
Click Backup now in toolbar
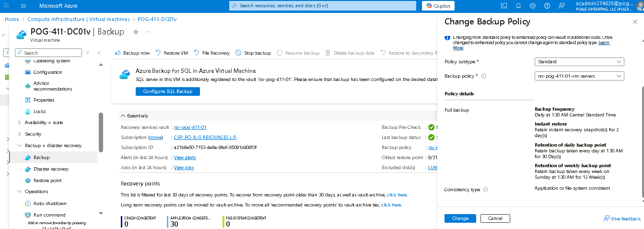point(132,53)
